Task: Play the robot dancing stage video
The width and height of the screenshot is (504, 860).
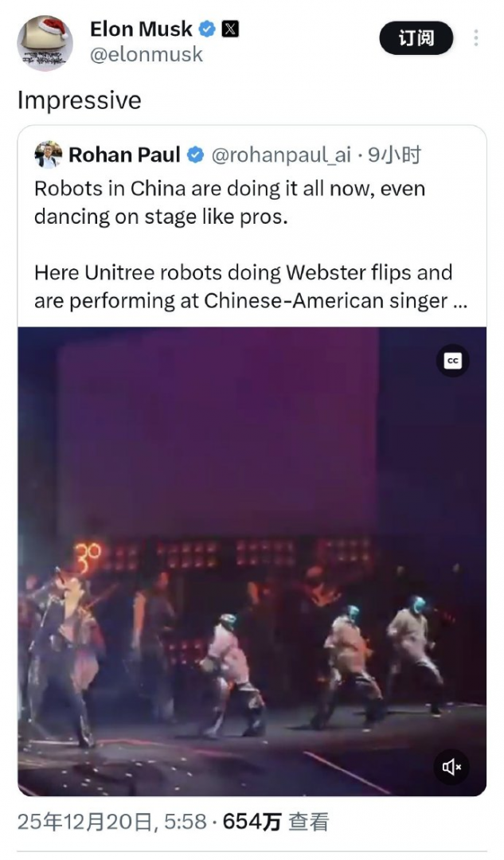Action: [252, 561]
